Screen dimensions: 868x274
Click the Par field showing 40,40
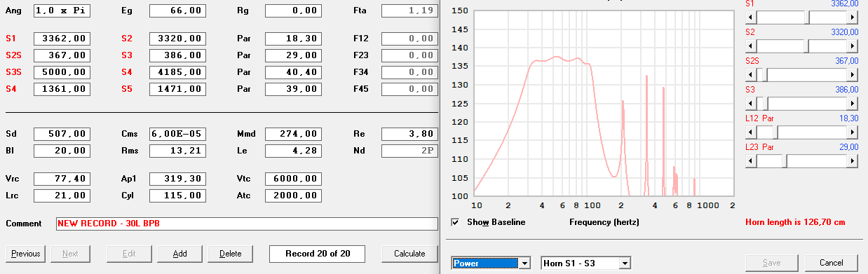pos(293,72)
